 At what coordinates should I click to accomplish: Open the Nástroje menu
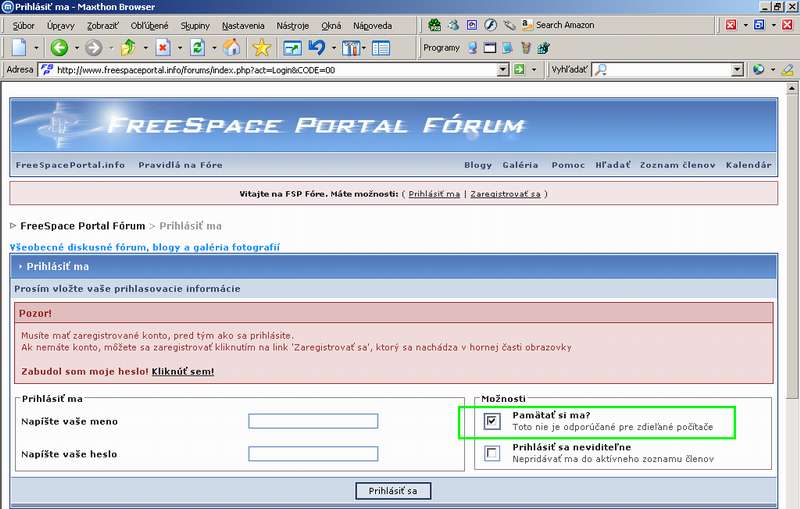click(x=293, y=26)
